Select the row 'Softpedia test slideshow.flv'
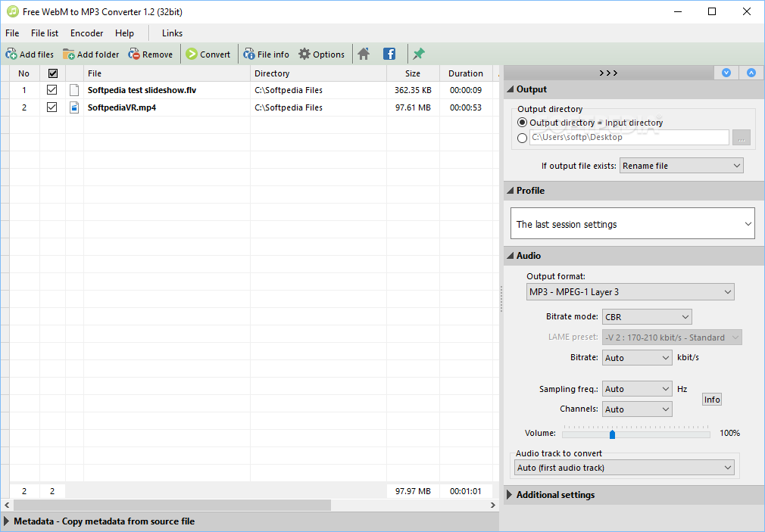Screen dimensions: 765x532 click(251, 90)
